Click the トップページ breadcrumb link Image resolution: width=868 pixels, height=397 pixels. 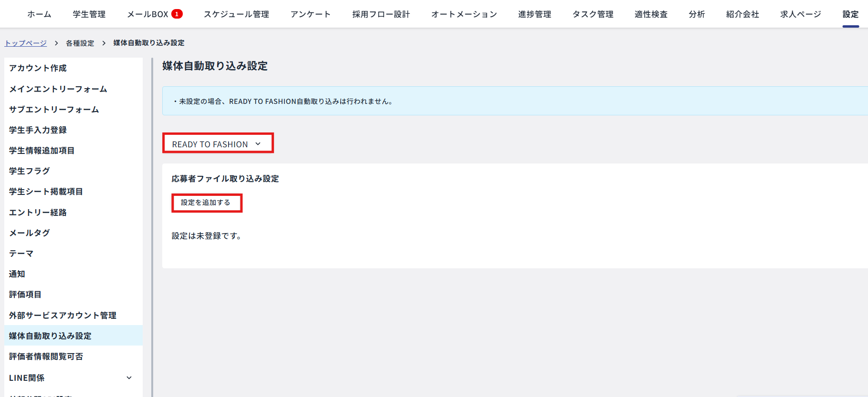point(26,43)
